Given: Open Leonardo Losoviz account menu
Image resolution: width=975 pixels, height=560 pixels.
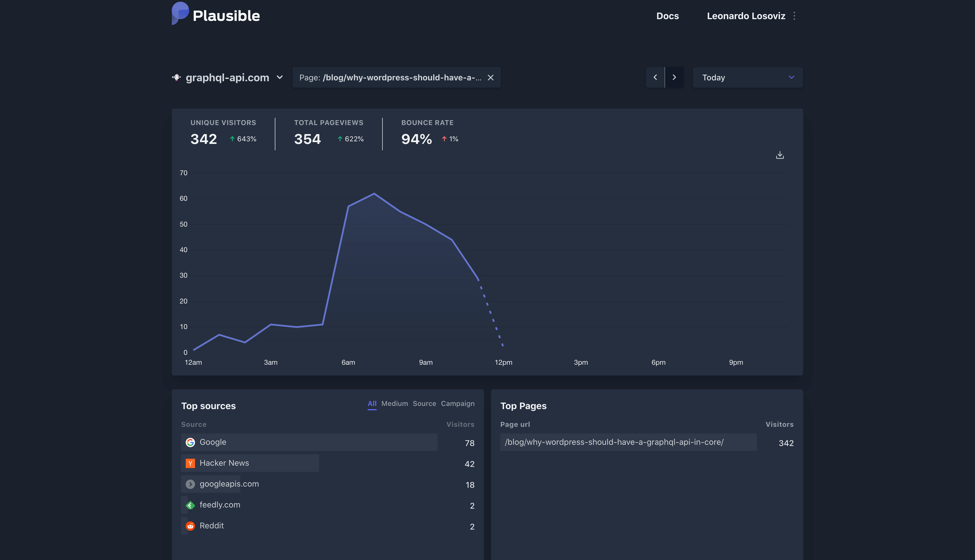Looking at the screenshot, I should (x=746, y=16).
